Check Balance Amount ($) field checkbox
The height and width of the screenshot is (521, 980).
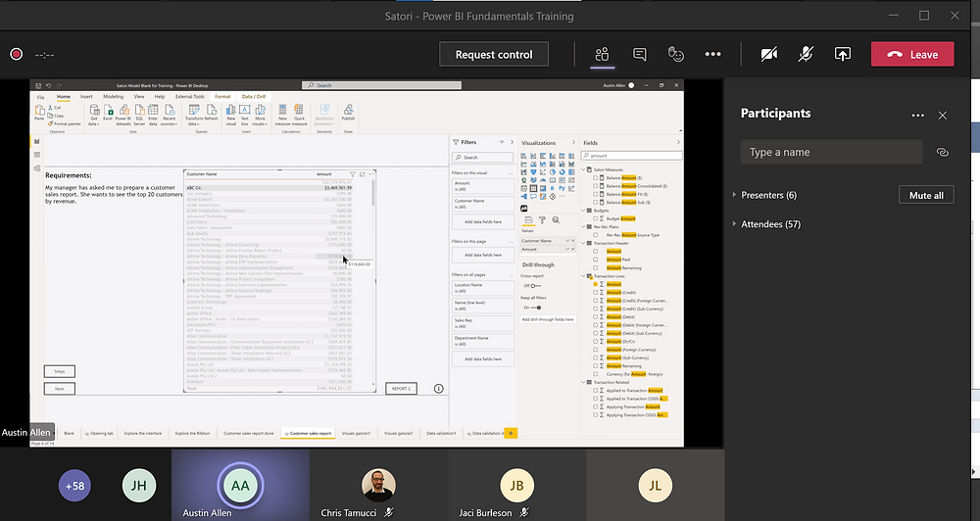point(596,178)
